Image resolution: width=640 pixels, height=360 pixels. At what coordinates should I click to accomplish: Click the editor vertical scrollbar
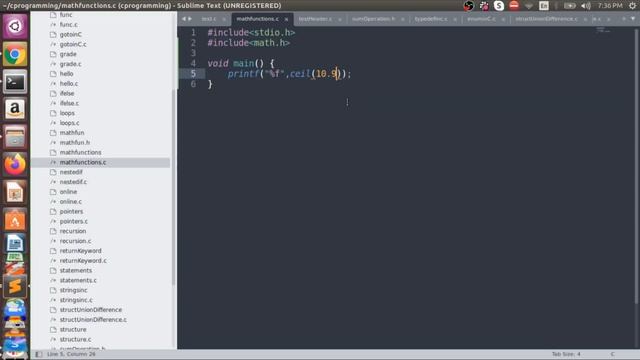[x=637, y=167]
